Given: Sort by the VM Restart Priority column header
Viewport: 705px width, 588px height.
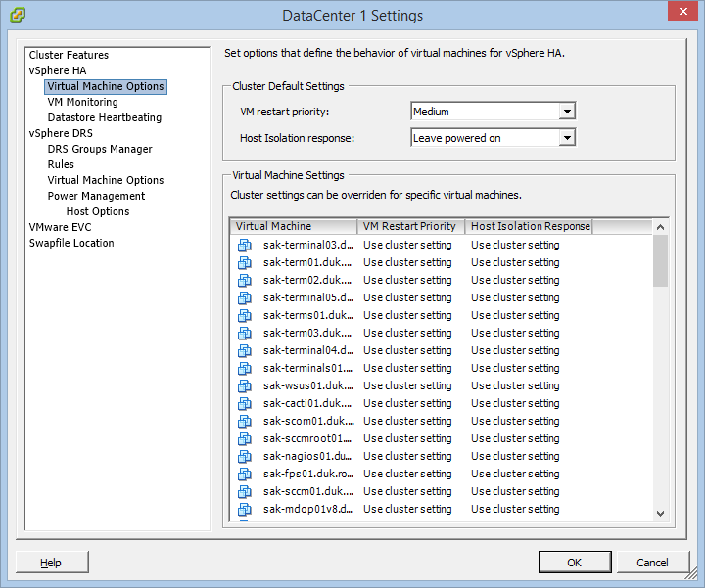Looking at the screenshot, I should [x=410, y=226].
